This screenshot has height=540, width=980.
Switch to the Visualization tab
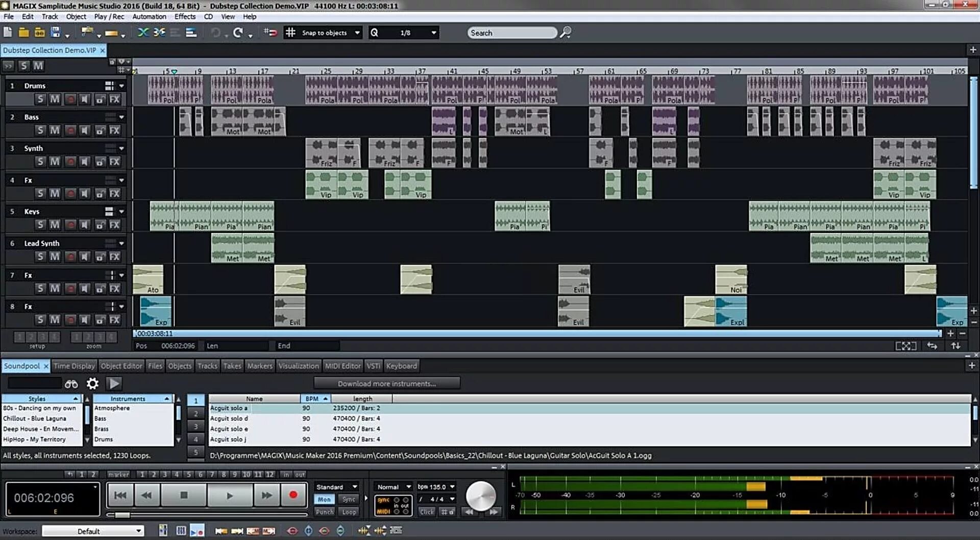299,366
